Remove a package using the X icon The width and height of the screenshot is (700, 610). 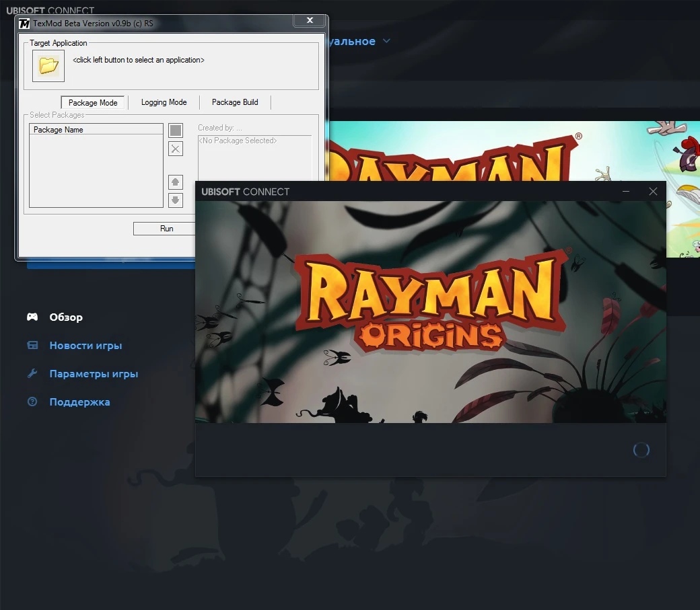pyautogui.click(x=175, y=149)
